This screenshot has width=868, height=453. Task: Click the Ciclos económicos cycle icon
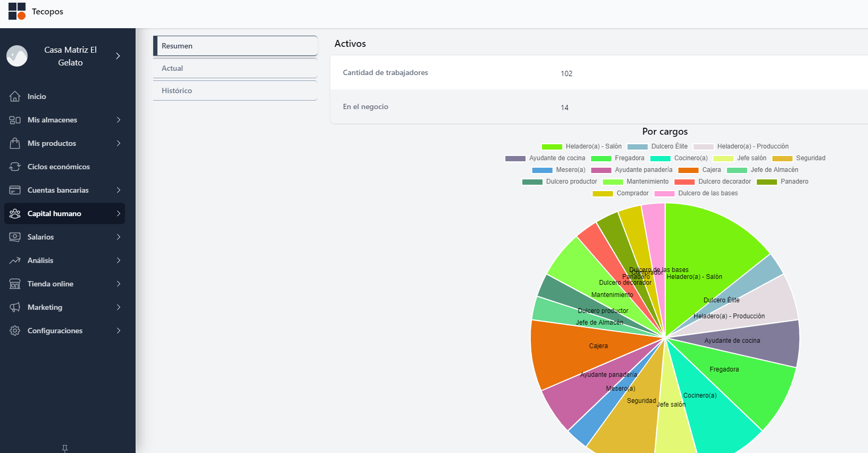[x=15, y=167]
